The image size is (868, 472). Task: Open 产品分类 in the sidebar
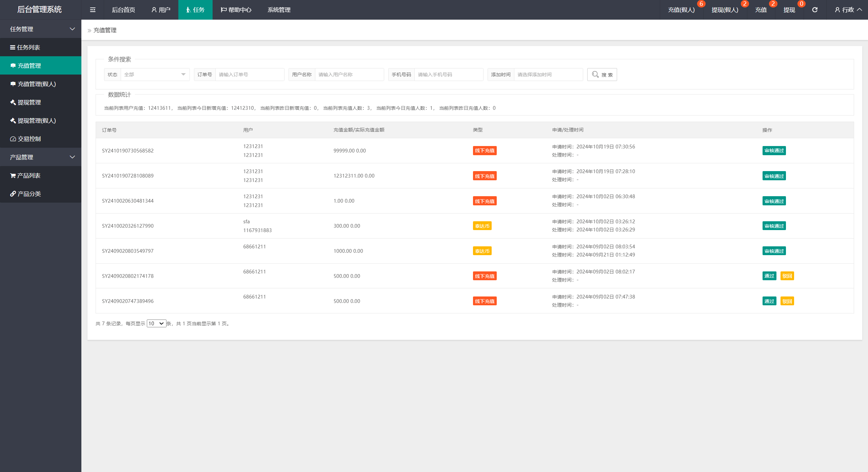click(41, 194)
